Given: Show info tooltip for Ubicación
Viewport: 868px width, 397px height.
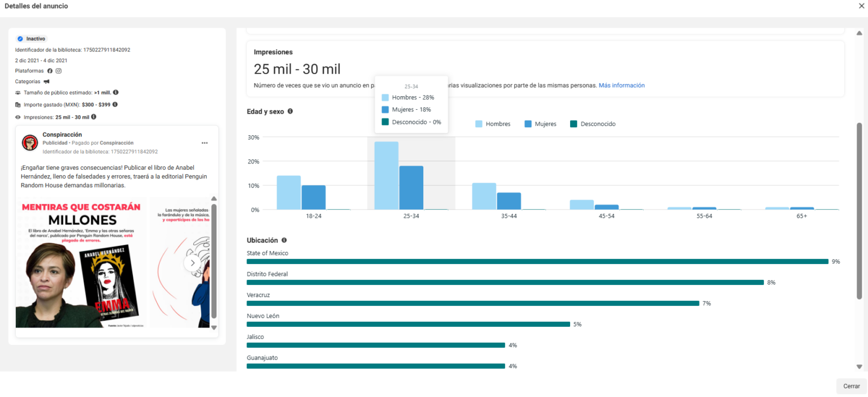Looking at the screenshot, I should 284,240.
